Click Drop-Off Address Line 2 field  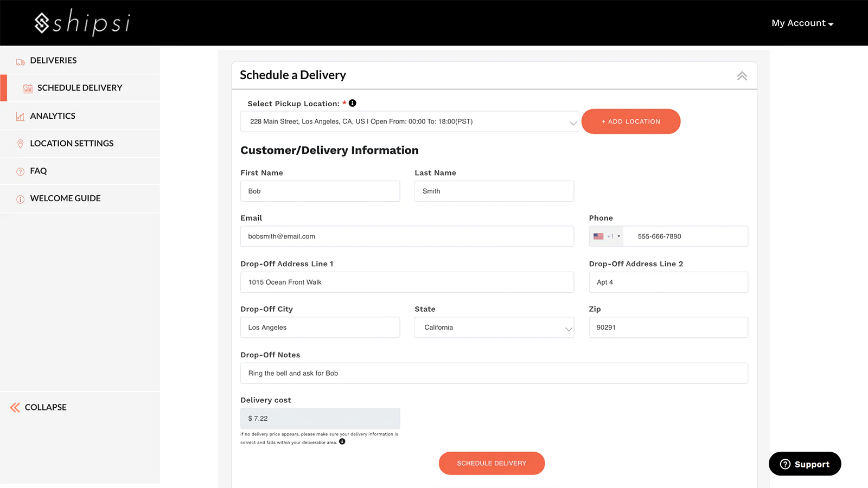click(x=668, y=282)
